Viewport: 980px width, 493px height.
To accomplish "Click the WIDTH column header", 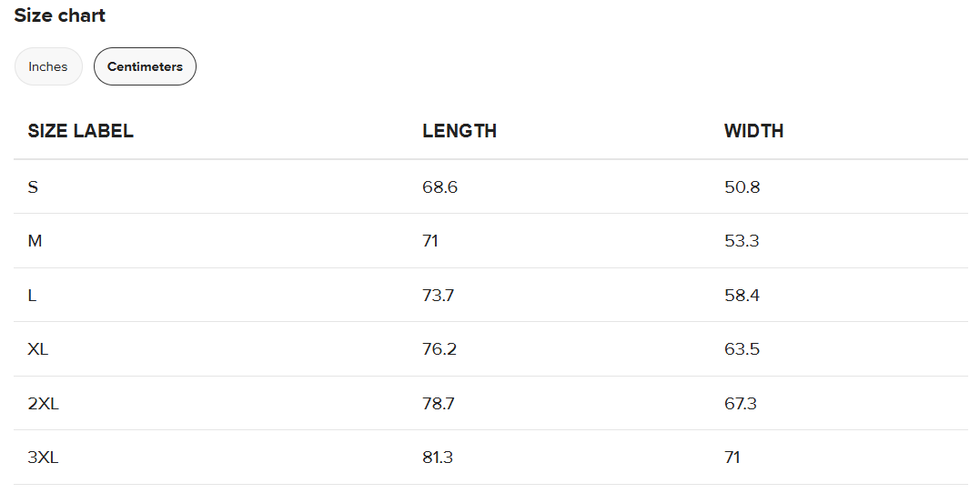I will coord(753,131).
